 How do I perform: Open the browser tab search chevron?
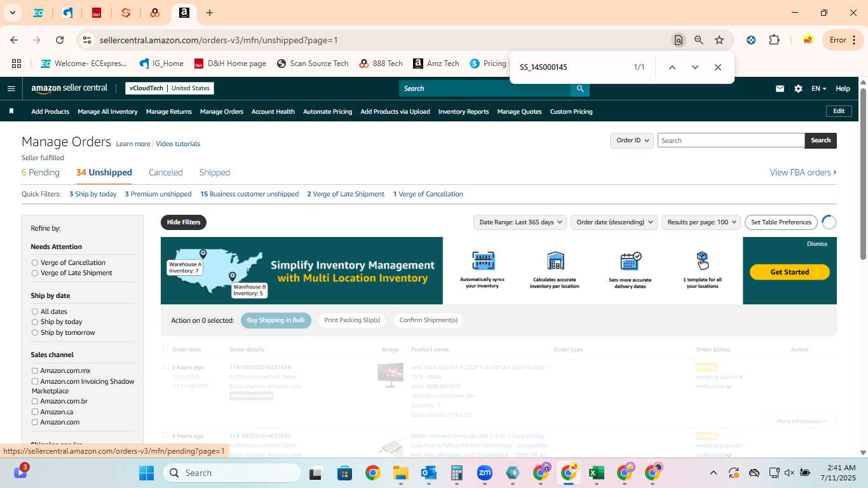(12, 13)
